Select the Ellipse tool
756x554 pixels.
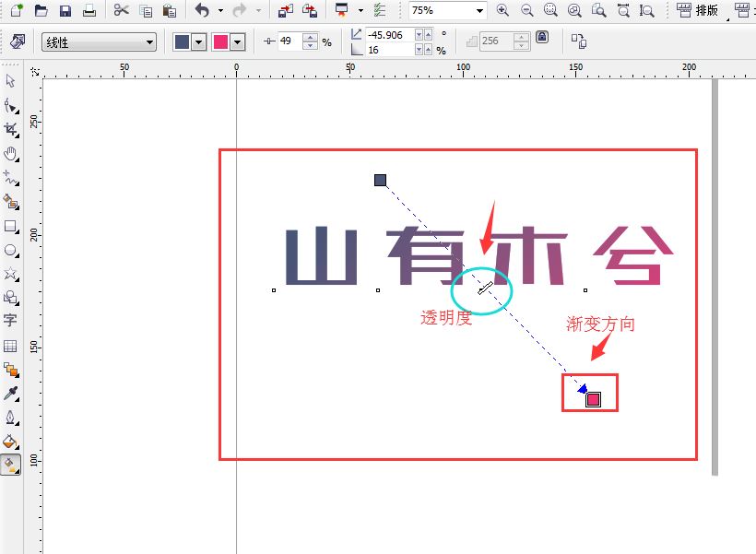tap(12, 252)
